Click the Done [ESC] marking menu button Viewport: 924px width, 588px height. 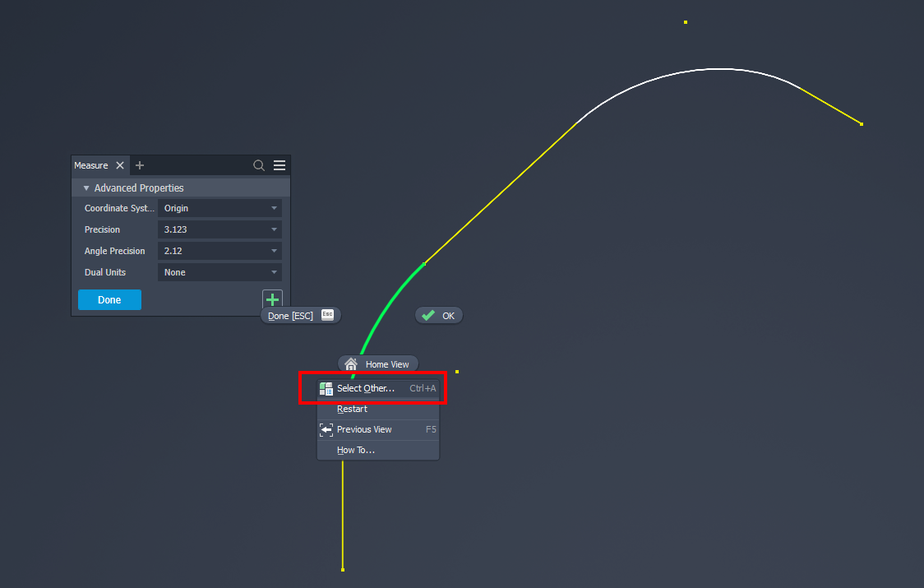coord(301,316)
